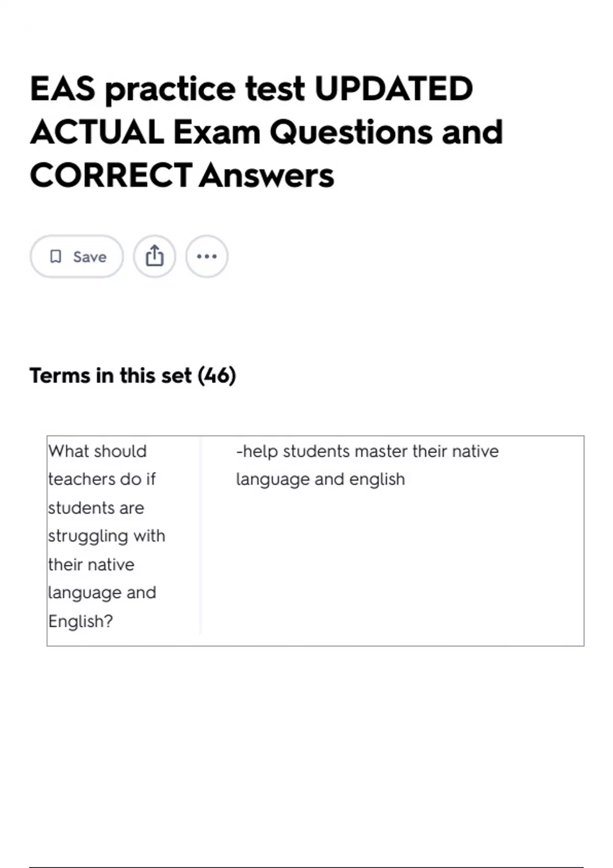The height and width of the screenshot is (868, 613).
Task: Click the 'their native' line in the term
Action: coord(91,565)
